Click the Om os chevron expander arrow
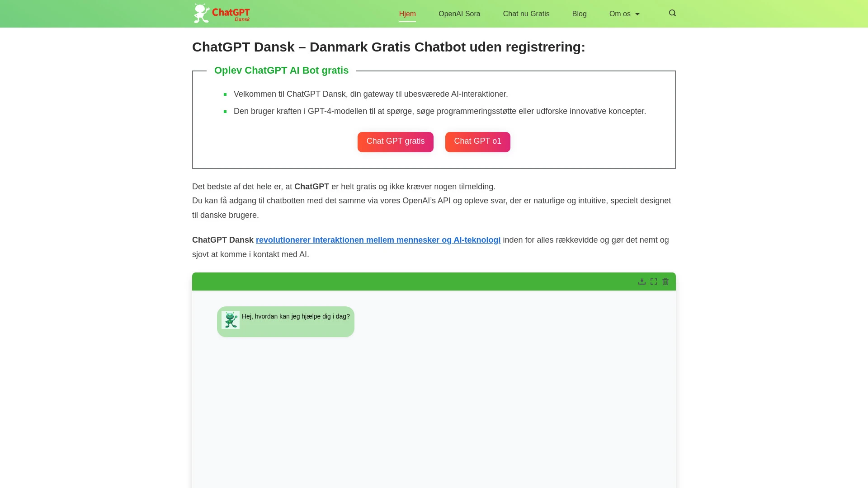 coord(637,14)
